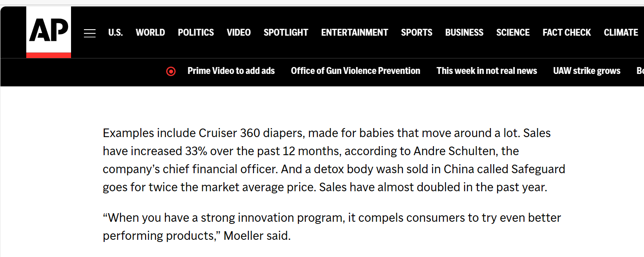Select Science in the top navigation

click(513, 33)
